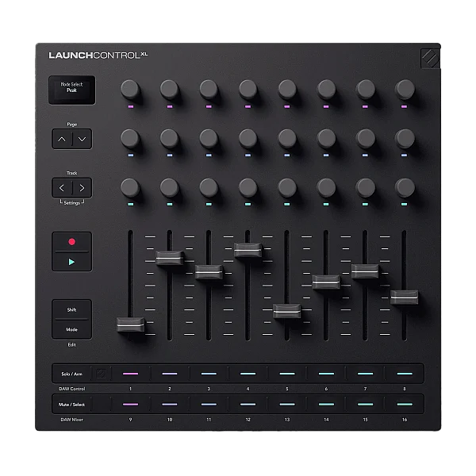Click sixth knob in teal-LED bottom row

(x=326, y=187)
